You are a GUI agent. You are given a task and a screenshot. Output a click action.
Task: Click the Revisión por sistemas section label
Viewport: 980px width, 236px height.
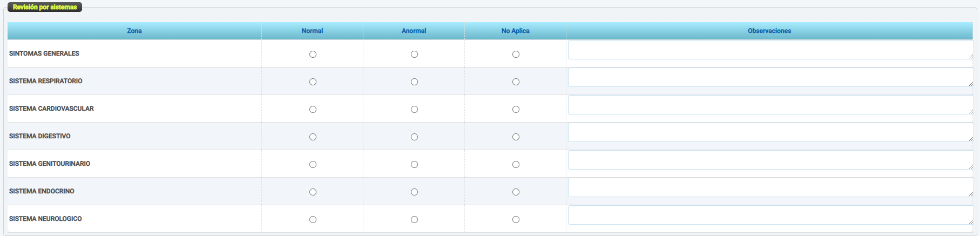[x=45, y=7]
